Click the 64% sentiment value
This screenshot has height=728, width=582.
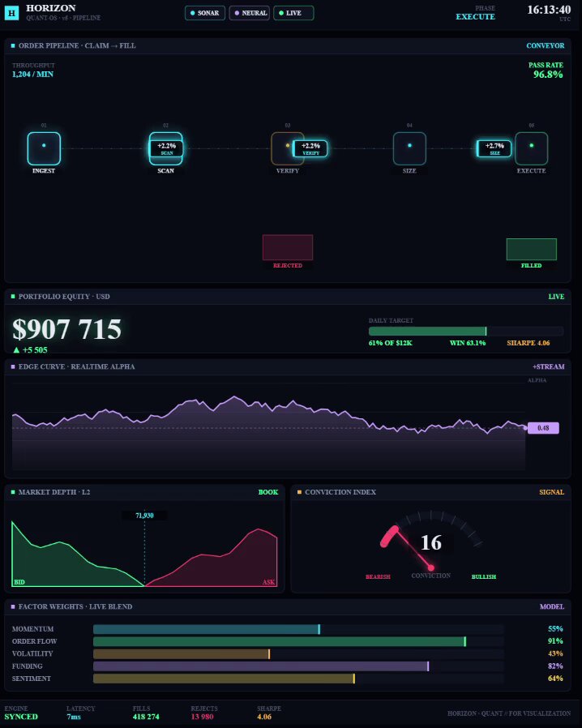point(555,679)
